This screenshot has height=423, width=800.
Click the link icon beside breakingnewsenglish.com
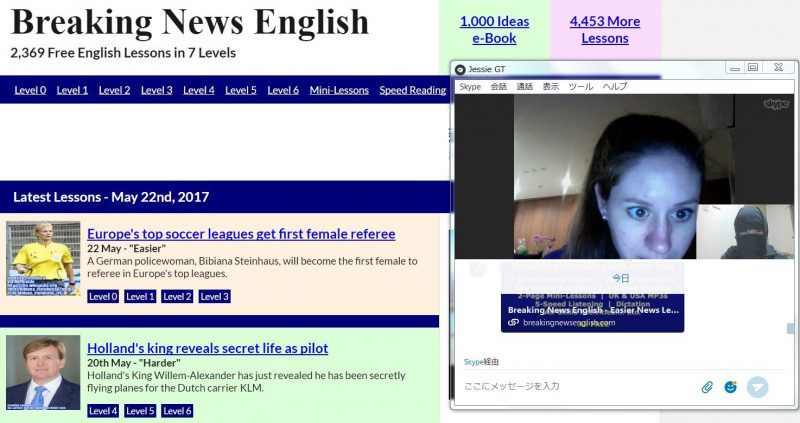click(x=513, y=323)
